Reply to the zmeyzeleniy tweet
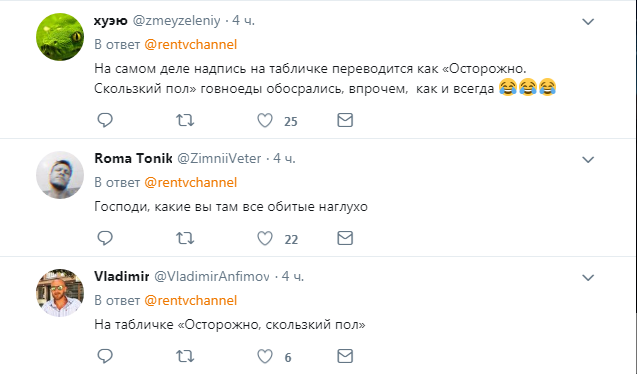637x374 pixels. 105,120
